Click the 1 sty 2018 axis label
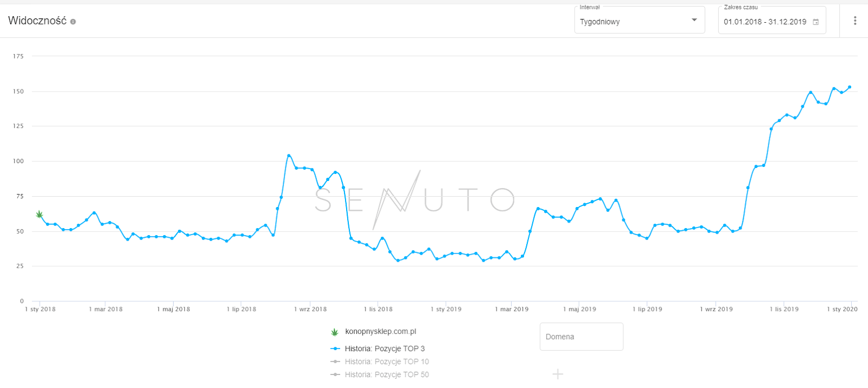 [x=40, y=309]
